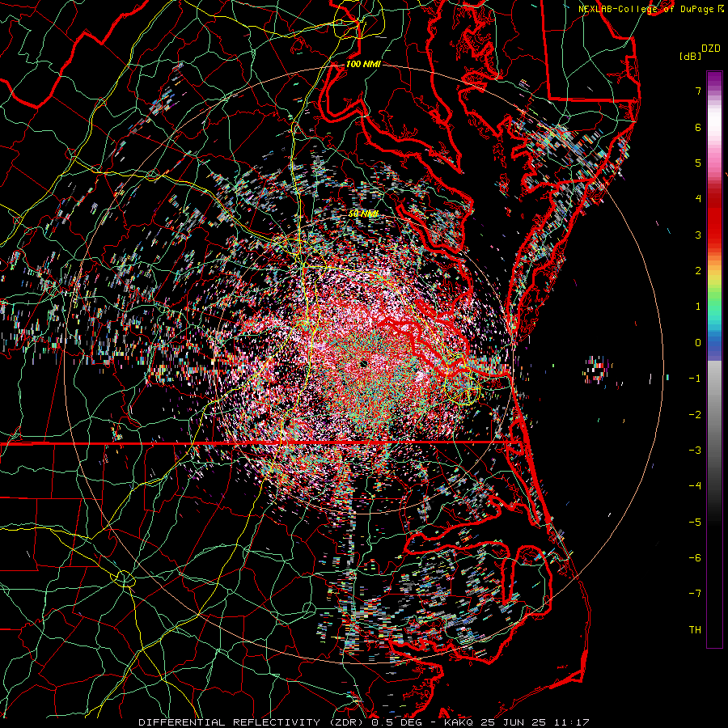Click the 50 NMI range ring label
The width and height of the screenshot is (728, 728).
(363, 214)
